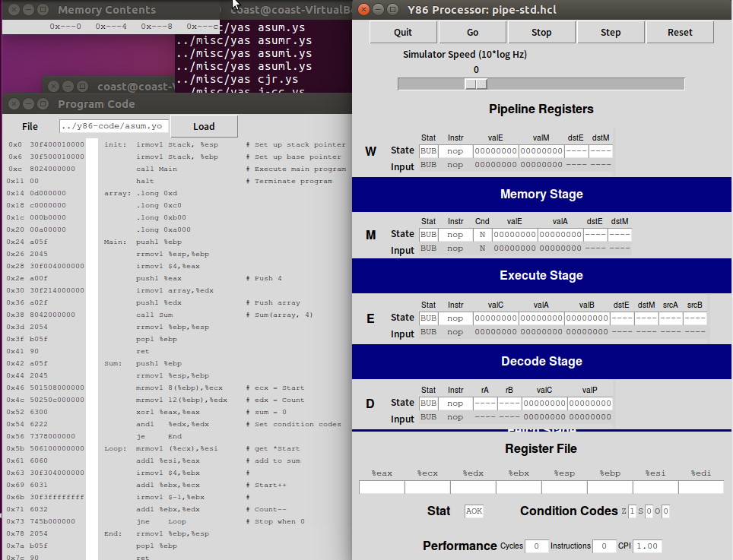Click the W stage dstM state field
Screen dimensions: 733x560
601,151
